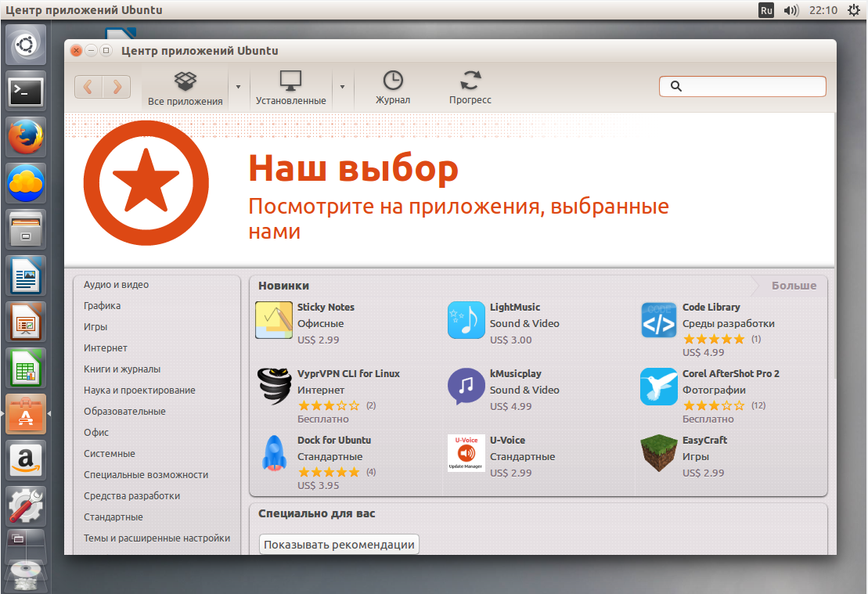Launch Firefox from the launcher
Image resolution: width=868 pixels, height=594 pixels.
click(26, 137)
